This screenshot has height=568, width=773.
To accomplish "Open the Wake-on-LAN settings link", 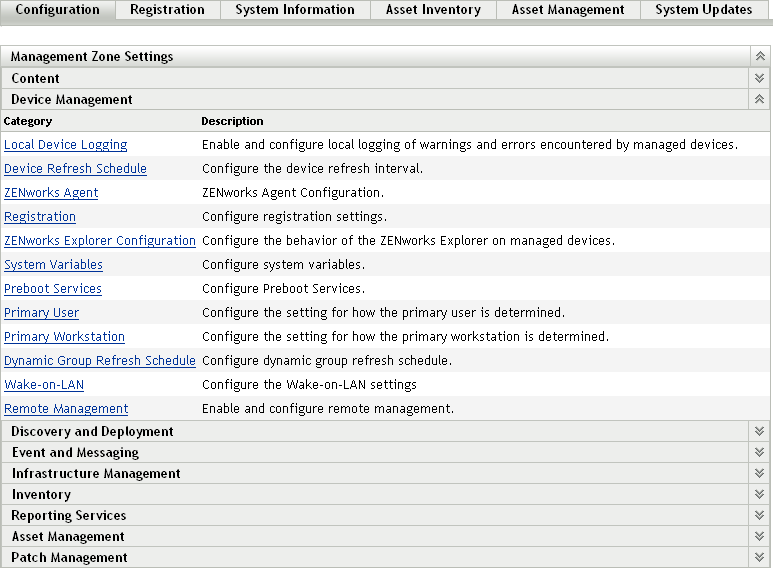I will (44, 385).
